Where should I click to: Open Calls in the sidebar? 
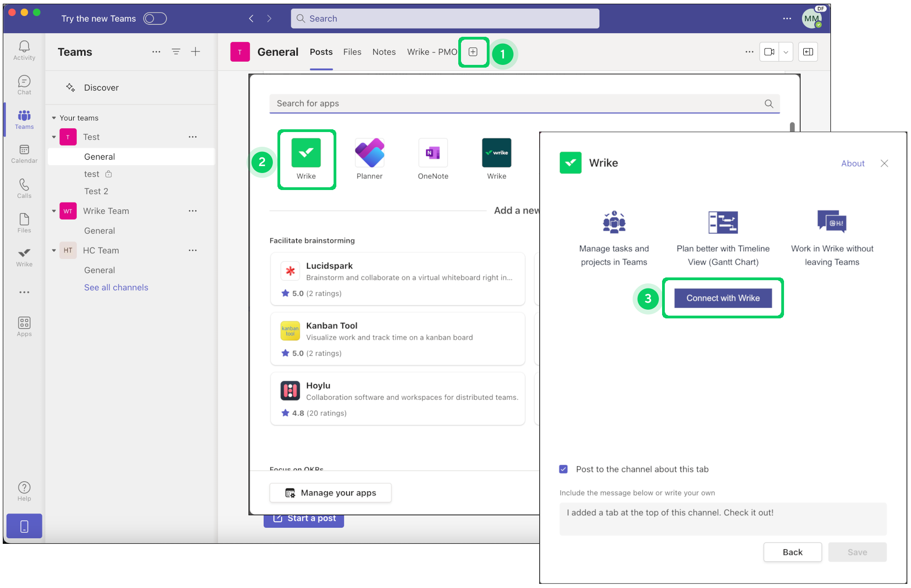click(x=24, y=188)
